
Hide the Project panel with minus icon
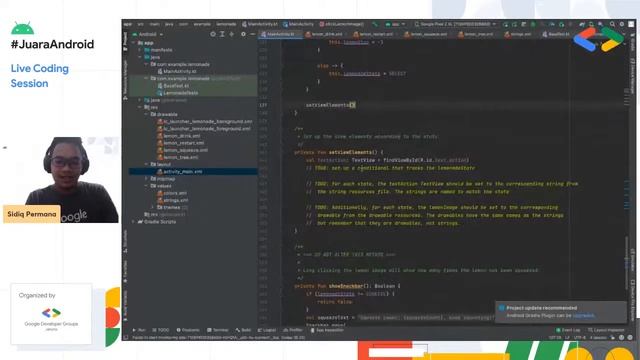253,34
